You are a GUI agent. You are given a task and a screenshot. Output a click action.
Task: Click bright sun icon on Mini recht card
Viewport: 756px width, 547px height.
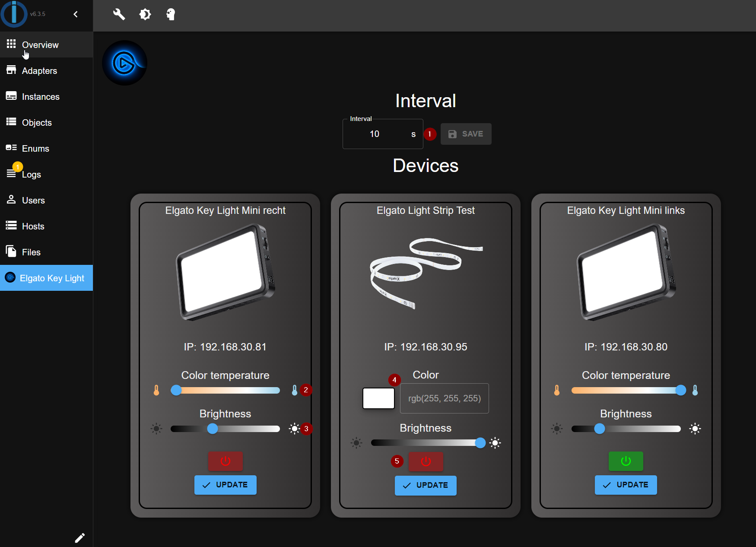click(x=294, y=429)
